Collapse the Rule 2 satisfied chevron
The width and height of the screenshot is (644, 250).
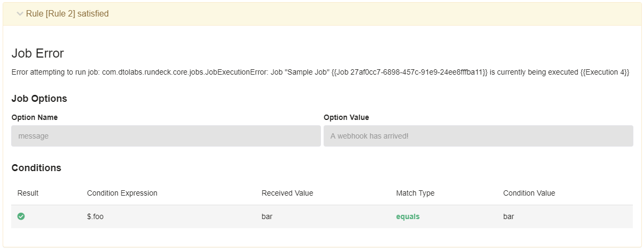coord(20,14)
